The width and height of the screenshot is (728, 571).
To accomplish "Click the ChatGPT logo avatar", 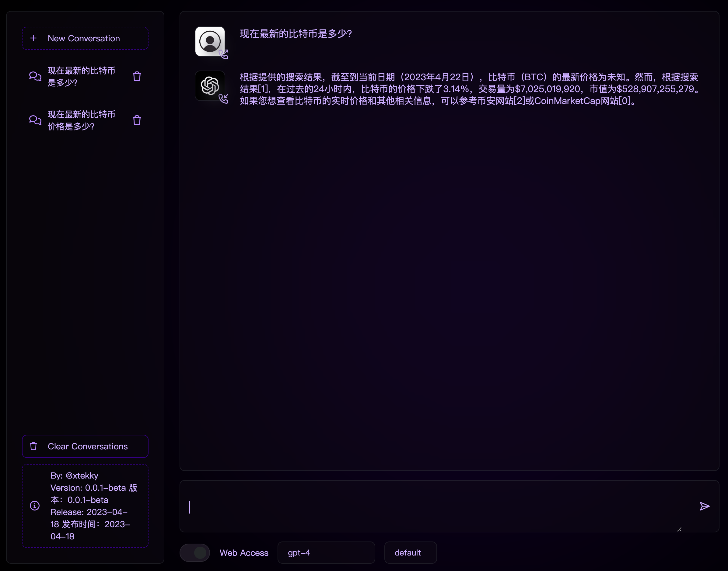I will click(210, 85).
